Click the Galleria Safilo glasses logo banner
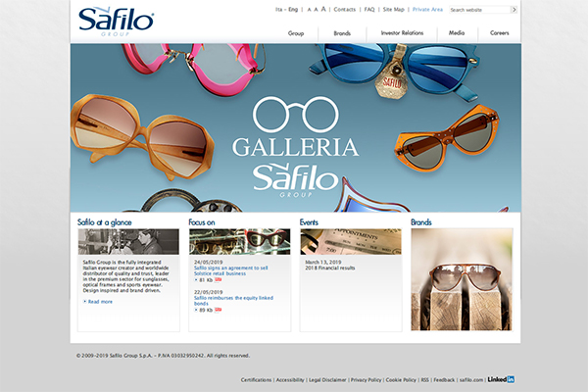This screenshot has width=588, height=392. point(296,146)
